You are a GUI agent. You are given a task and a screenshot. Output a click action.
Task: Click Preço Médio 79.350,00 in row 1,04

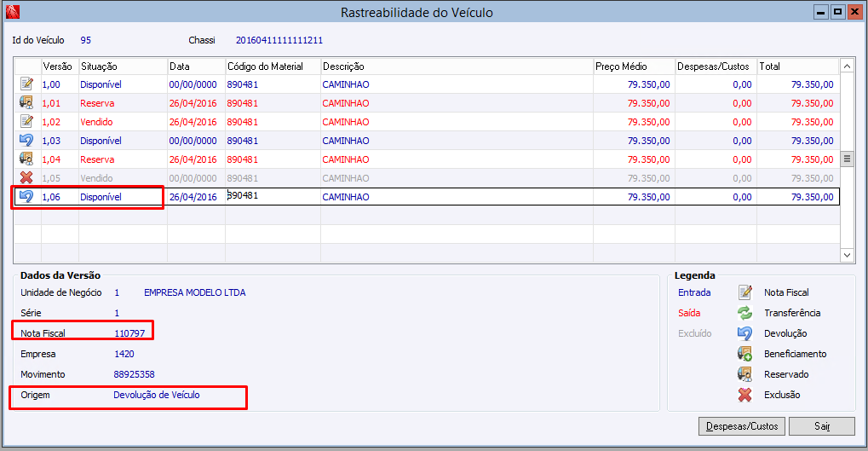(648, 159)
